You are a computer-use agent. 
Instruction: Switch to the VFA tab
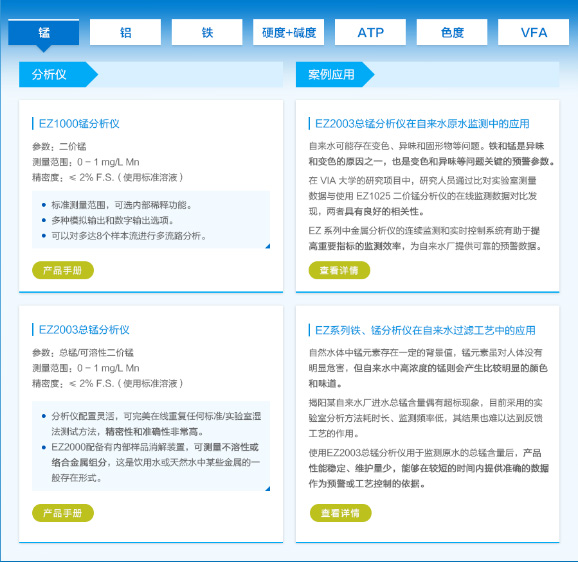coord(533,32)
